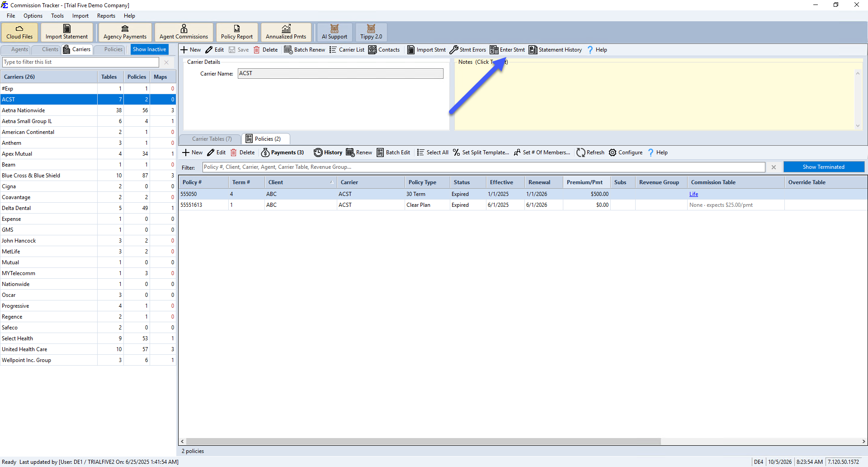Image resolution: width=868 pixels, height=467 pixels.
Task: Launch Tippy 2.0 assistant
Action: [x=371, y=32]
